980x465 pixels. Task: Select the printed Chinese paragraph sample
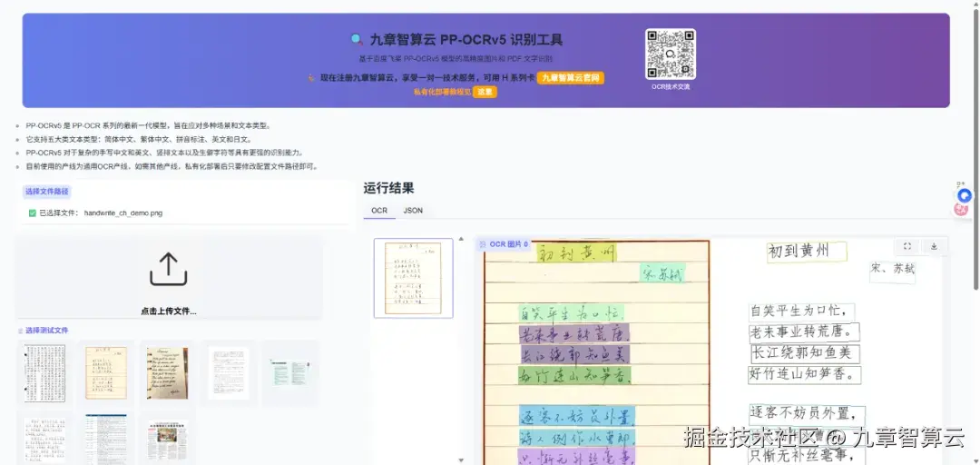coord(45,440)
